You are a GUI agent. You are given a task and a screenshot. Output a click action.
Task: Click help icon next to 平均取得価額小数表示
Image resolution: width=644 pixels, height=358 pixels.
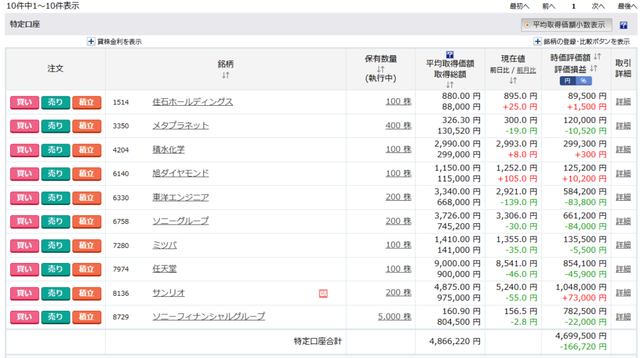click(623, 25)
